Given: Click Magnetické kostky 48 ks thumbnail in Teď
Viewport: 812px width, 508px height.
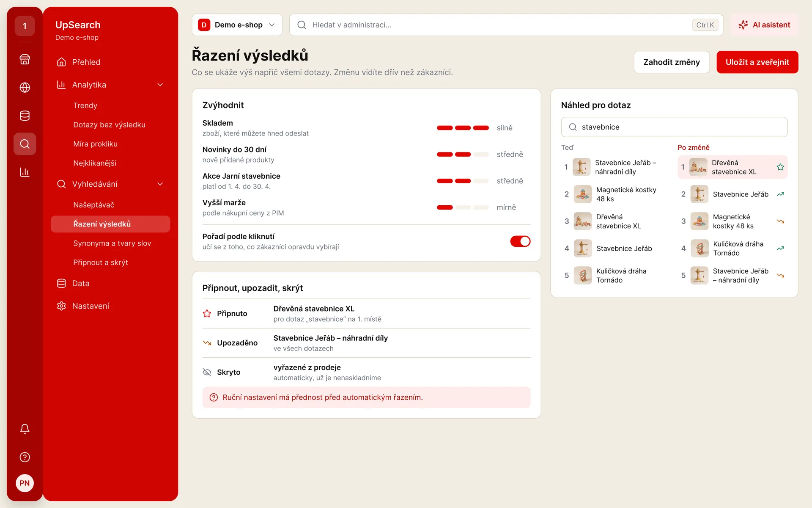Looking at the screenshot, I should [582, 194].
